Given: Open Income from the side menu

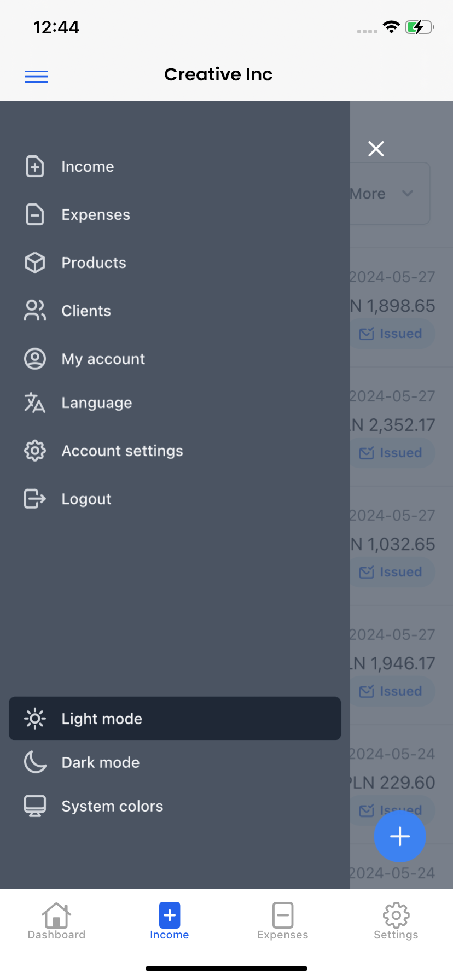Looking at the screenshot, I should click(x=88, y=166).
